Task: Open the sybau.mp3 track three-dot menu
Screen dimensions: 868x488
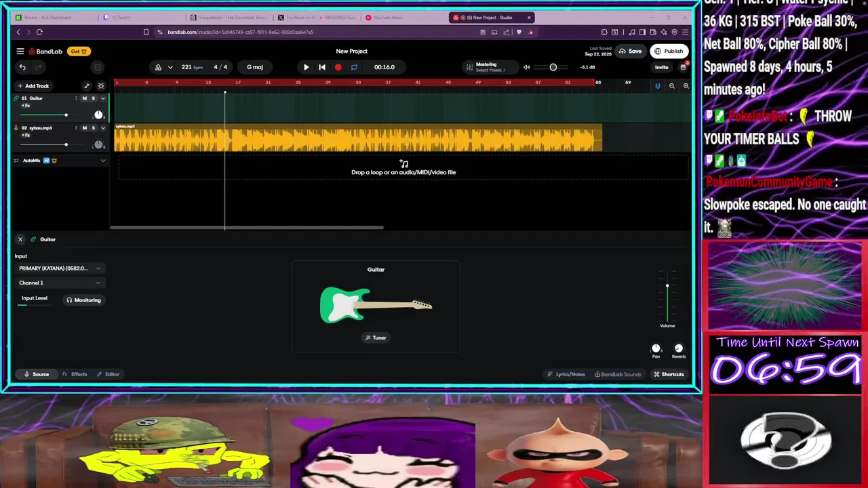Action: pos(76,127)
